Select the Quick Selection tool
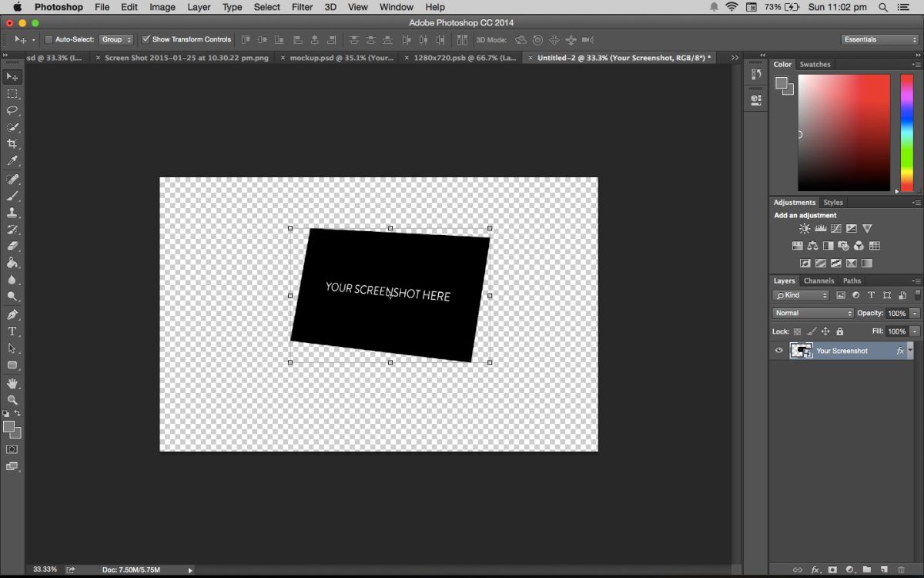 tap(12, 127)
